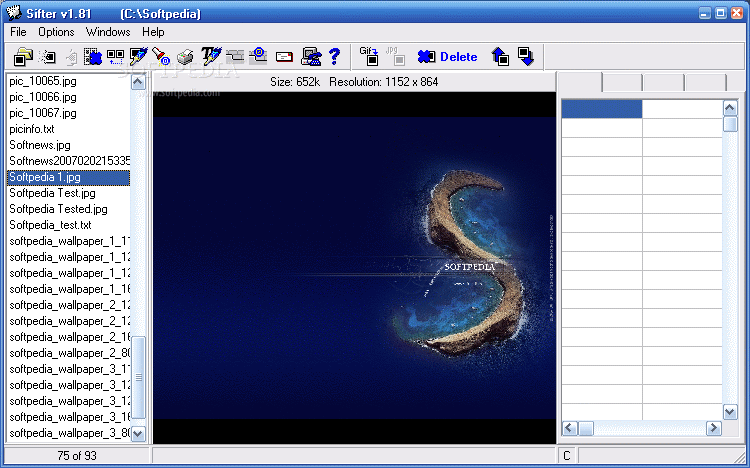Click the Sifter v1.81 title bar icon
Screen dimensions: 750x468
[14, 13]
